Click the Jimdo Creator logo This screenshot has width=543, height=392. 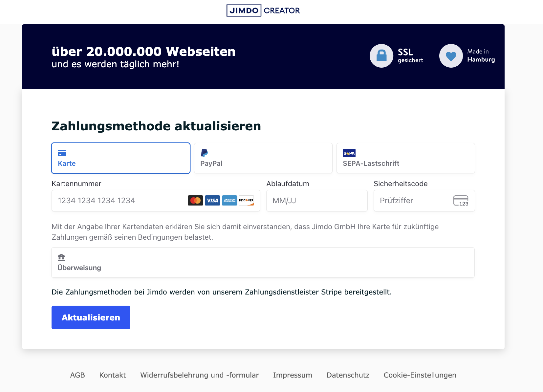coord(263,11)
